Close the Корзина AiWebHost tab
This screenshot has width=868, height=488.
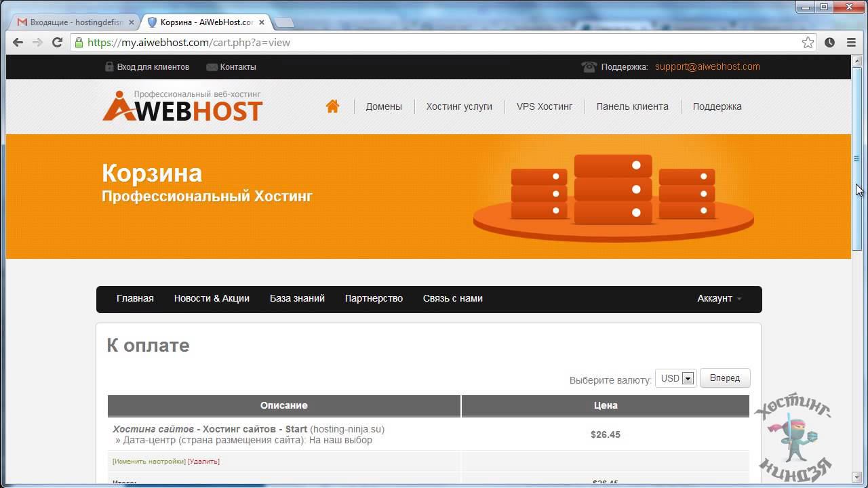pyautogui.click(x=262, y=22)
